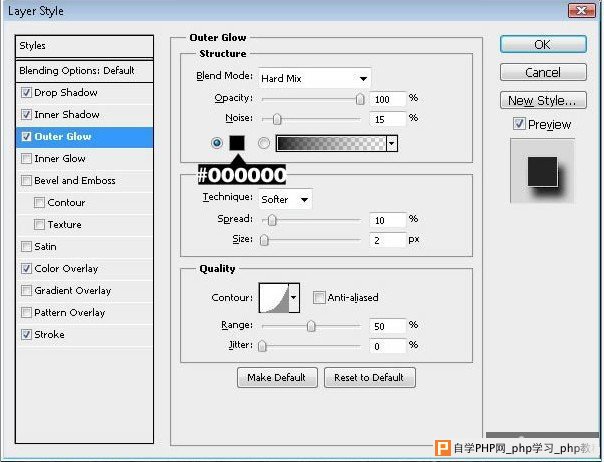Viewport: 604px width, 462px height.
Task: Enable the Gradient Overlay checkbox
Action: tap(26, 290)
